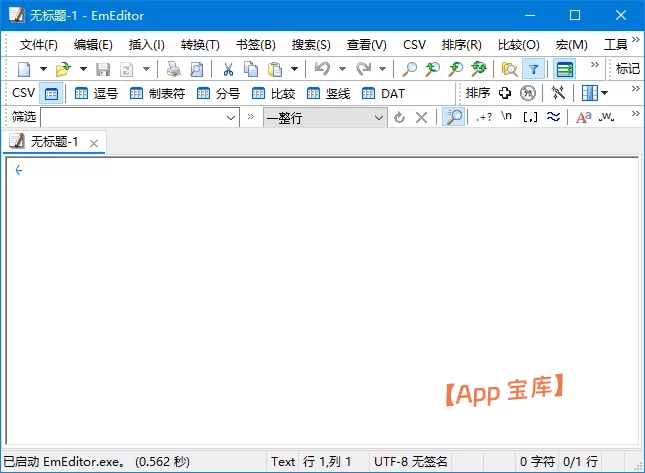Click the Find magnifier icon
The width and height of the screenshot is (645, 473).
(x=409, y=69)
